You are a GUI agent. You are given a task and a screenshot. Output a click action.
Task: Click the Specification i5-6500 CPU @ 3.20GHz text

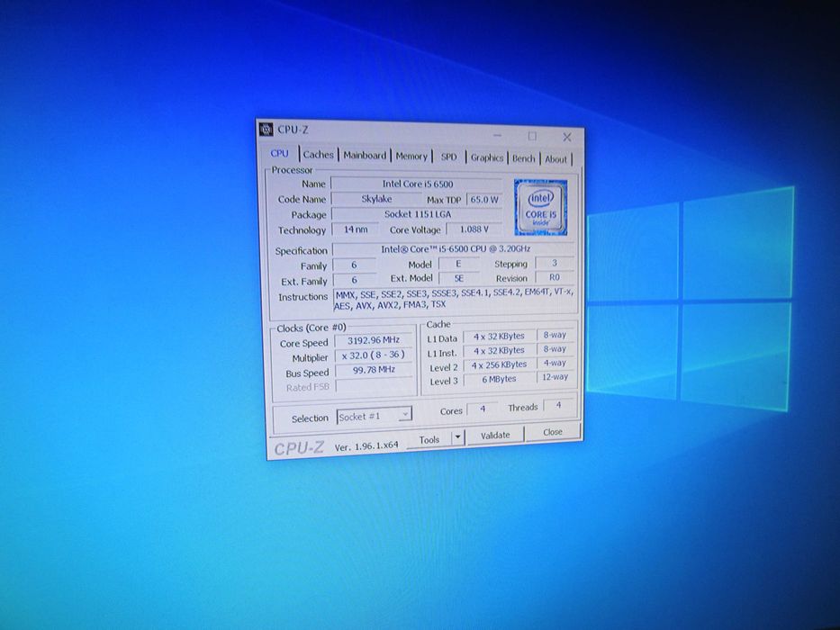[x=455, y=249]
